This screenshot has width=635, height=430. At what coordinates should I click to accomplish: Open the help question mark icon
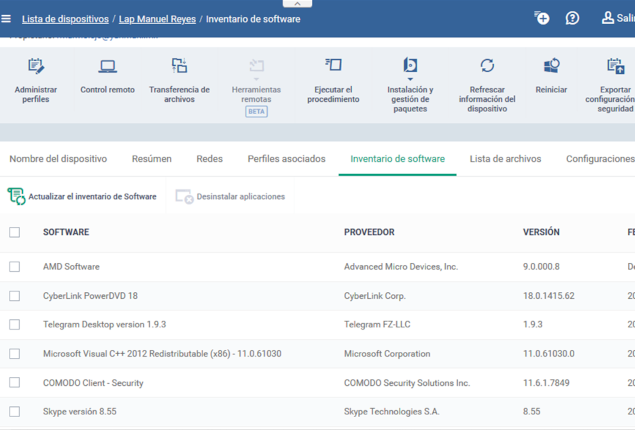[572, 18]
